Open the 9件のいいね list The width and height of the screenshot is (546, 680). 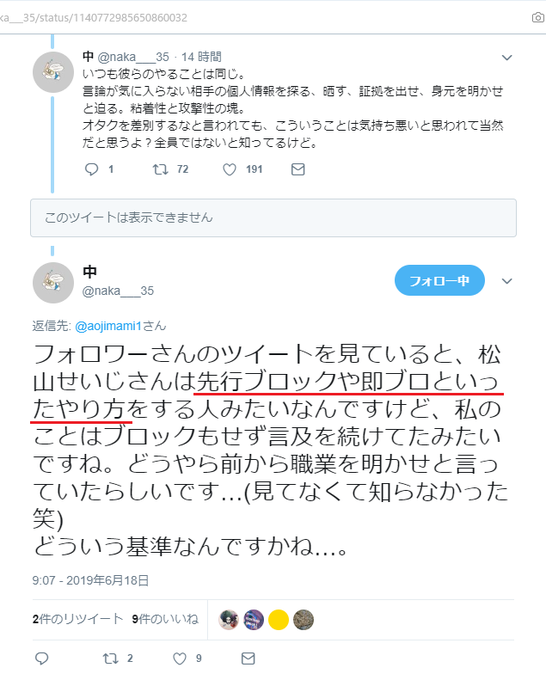pyautogui.click(x=165, y=619)
